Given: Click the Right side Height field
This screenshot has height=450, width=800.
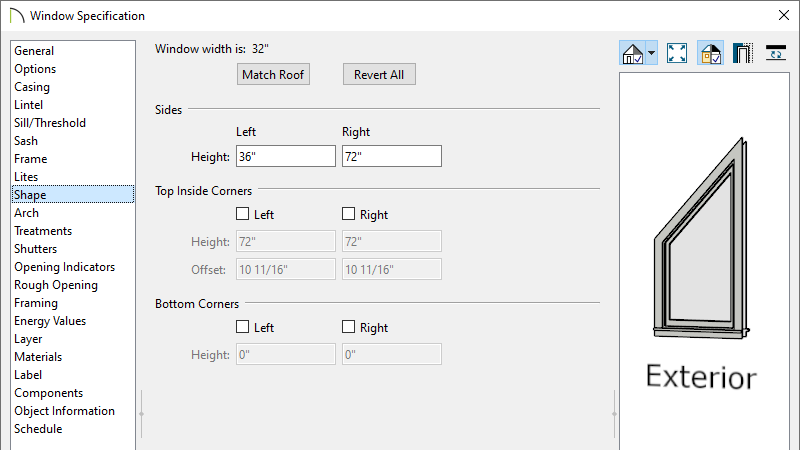Looking at the screenshot, I should tap(392, 156).
